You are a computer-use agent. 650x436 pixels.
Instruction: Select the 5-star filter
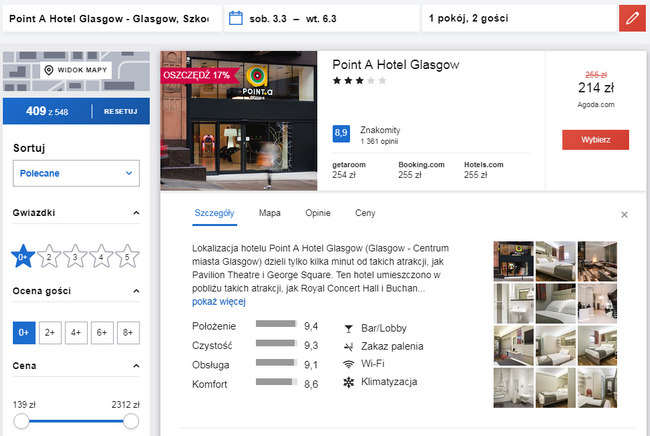point(127,256)
